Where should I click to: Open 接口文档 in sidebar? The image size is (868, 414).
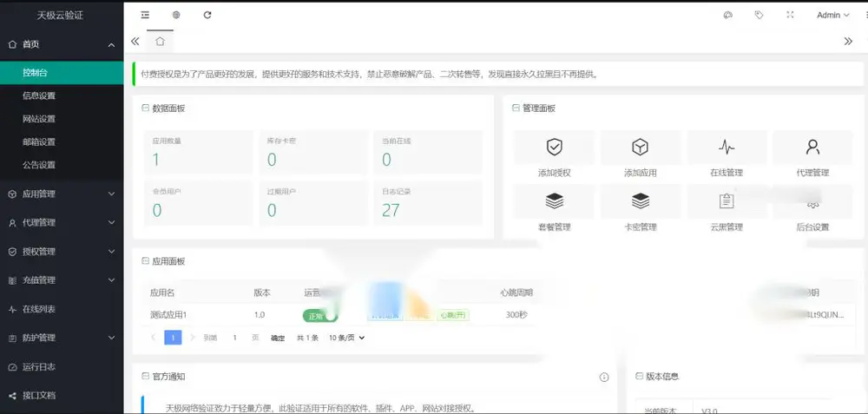pos(62,395)
